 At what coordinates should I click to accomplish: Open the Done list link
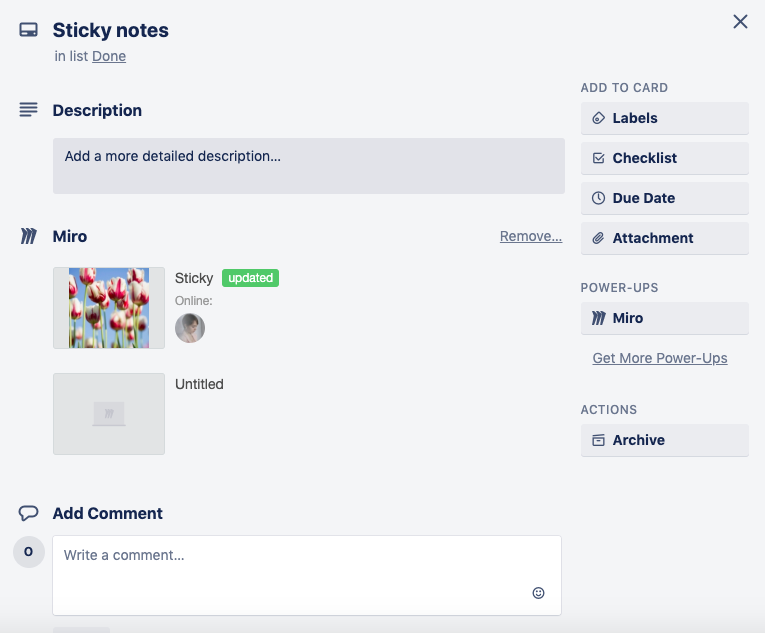pyautogui.click(x=109, y=56)
